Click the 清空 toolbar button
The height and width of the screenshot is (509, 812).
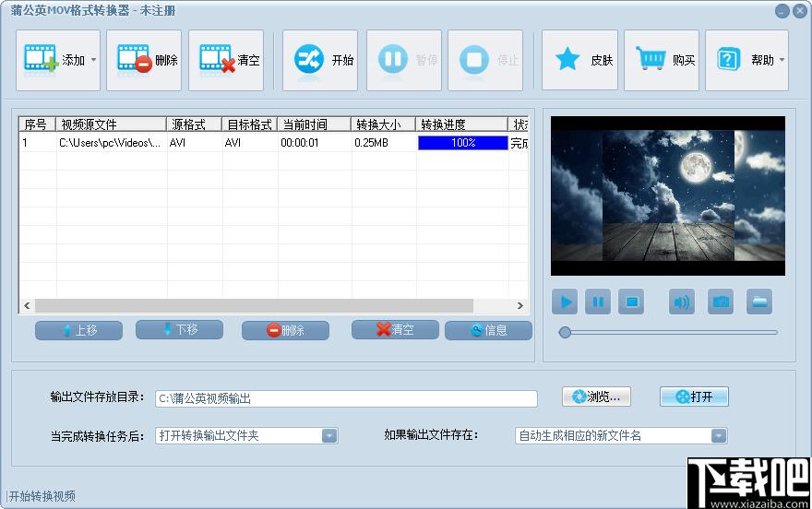(x=226, y=60)
